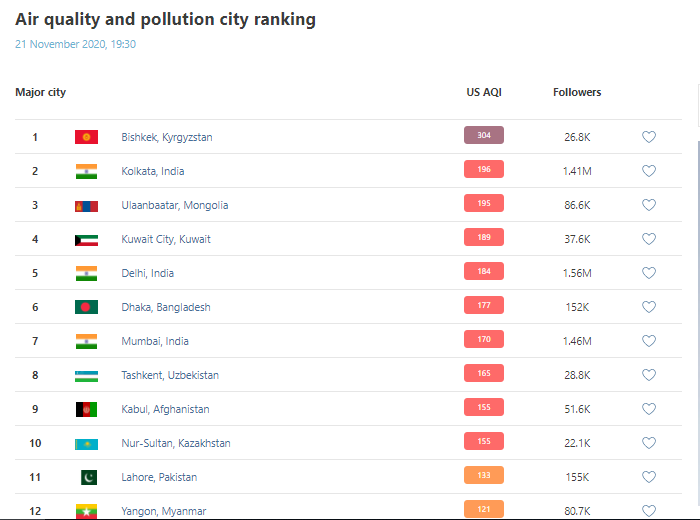
Task: Toggle the heart for Ulaanbaatar, Mongolia
Action: click(x=648, y=205)
